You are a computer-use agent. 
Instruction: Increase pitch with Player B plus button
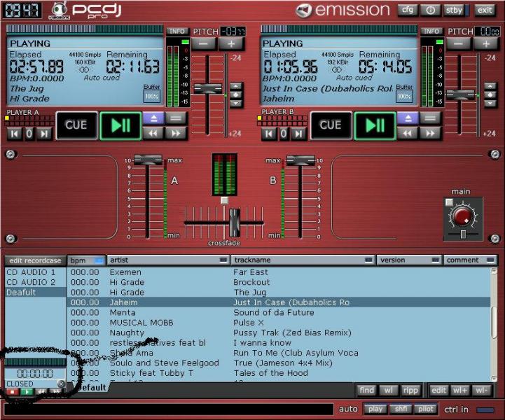pos(486,43)
